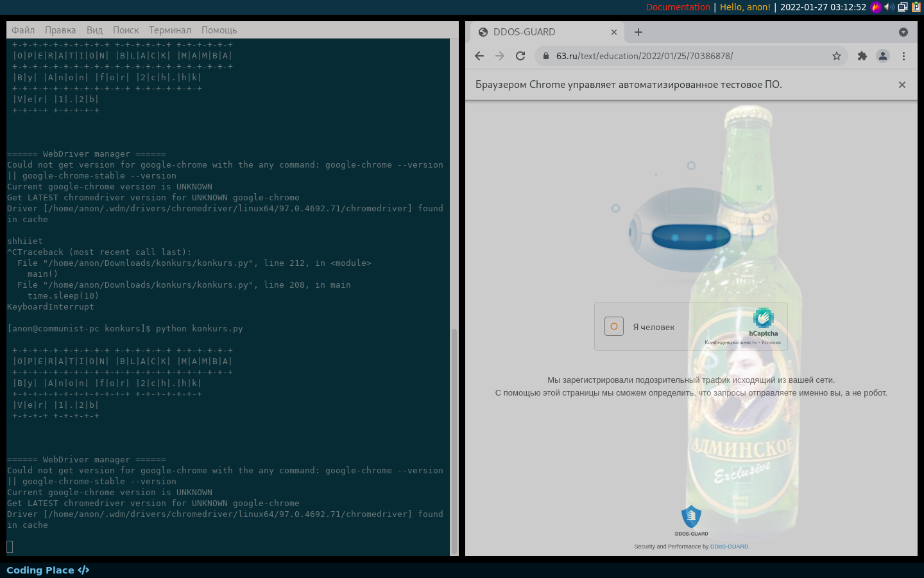Click the terminal vertical scrollbar
This screenshot has height=578, width=924.
click(454, 440)
